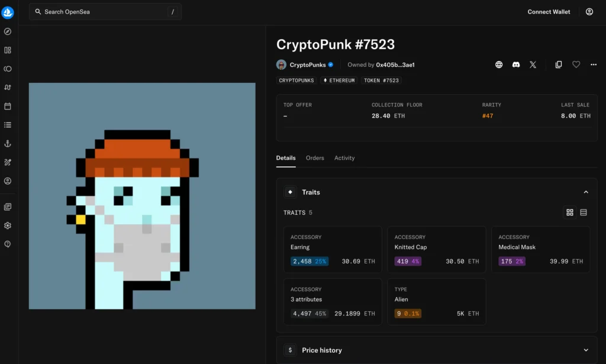Click the slash shortcut key in search
Screen dimensions: 606x364
[x=173, y=12]
